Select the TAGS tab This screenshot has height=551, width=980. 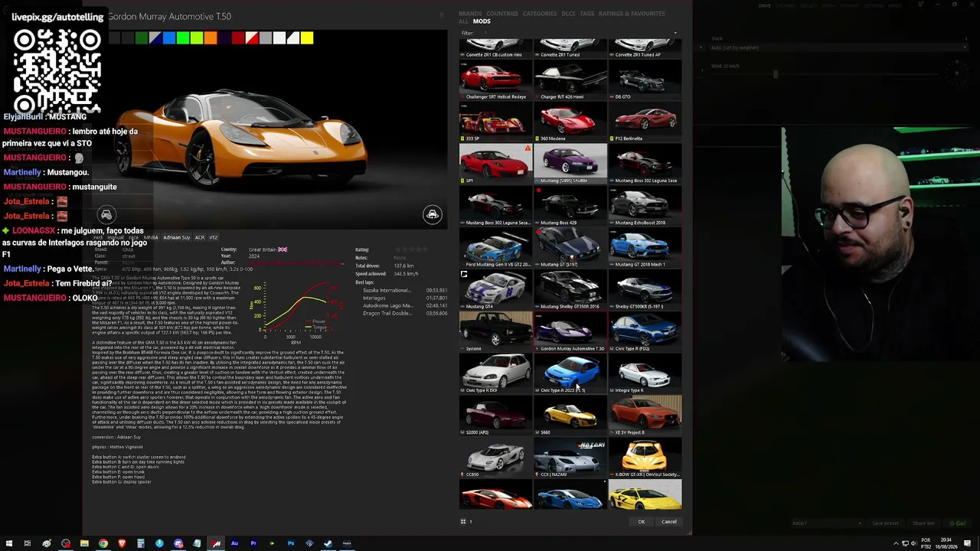[x=587, y=14]
